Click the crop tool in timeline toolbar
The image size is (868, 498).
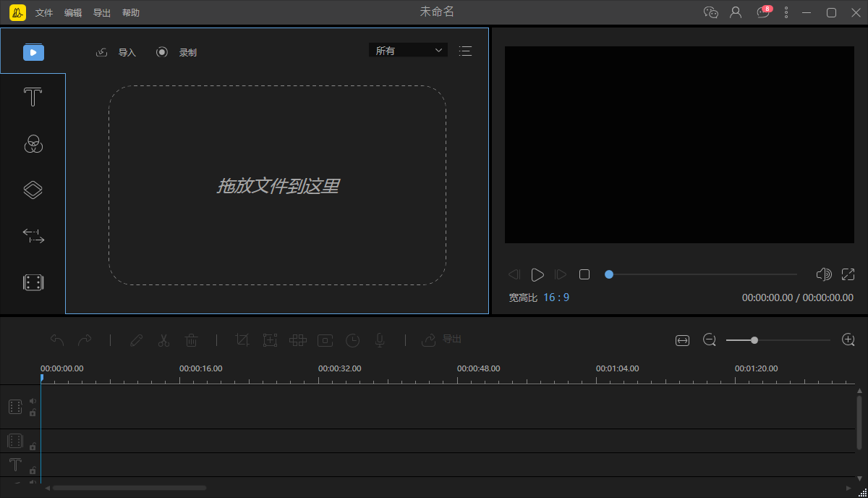click(242, 339)
